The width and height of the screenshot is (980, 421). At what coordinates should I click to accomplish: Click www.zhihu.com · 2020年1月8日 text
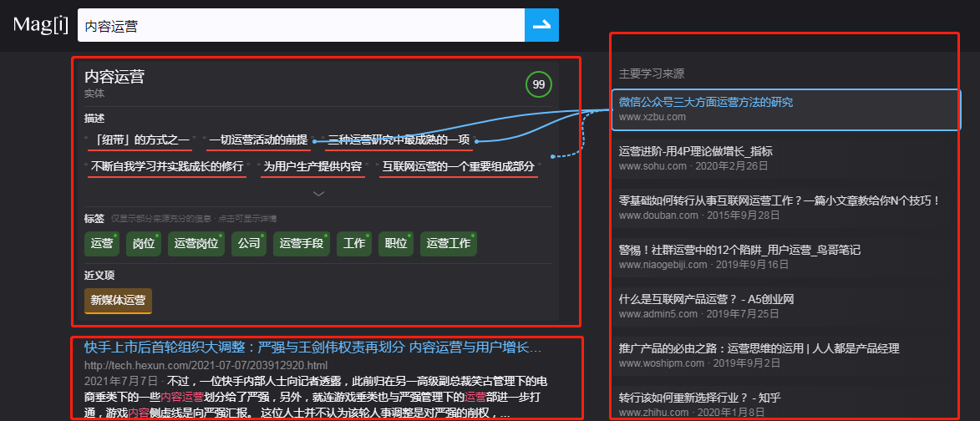click(x=692, y=413)
